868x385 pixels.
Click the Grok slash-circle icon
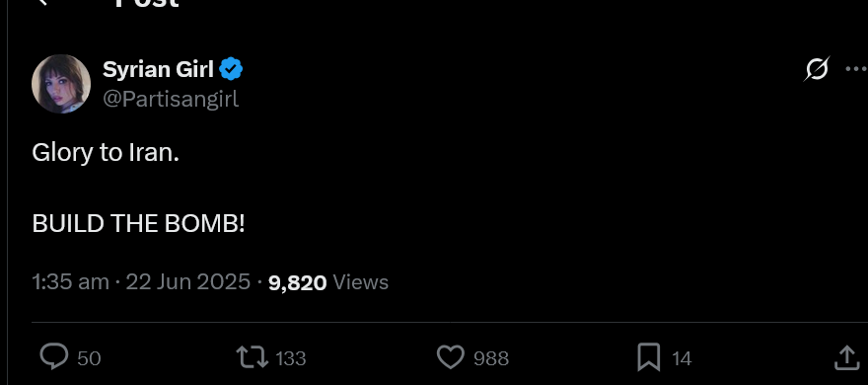point(817,69)
